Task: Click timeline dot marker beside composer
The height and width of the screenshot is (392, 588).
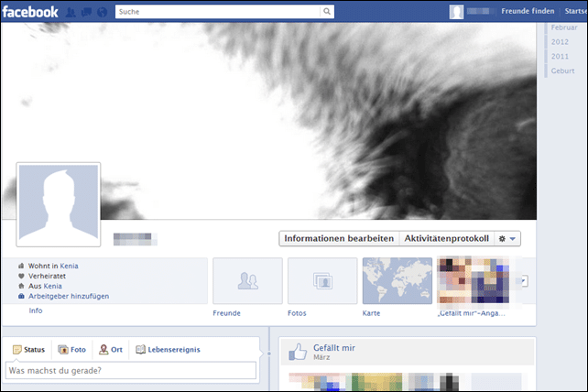Action: (x=269, y=354)
